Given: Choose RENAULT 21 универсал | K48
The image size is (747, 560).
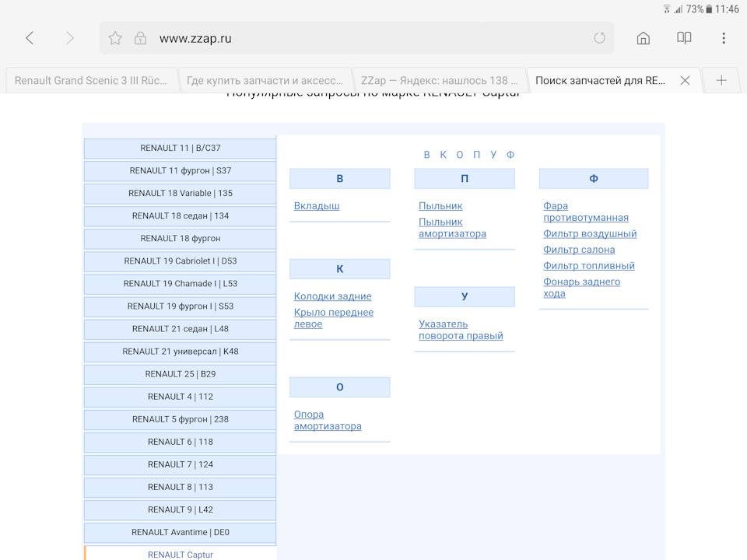Looking at the screenshot, I should (180, 352).
